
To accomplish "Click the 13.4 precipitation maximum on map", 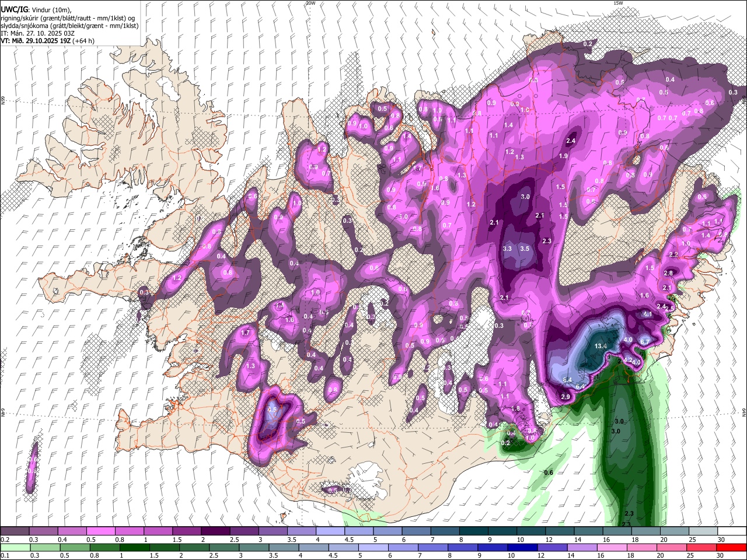I will click(601, 346).
